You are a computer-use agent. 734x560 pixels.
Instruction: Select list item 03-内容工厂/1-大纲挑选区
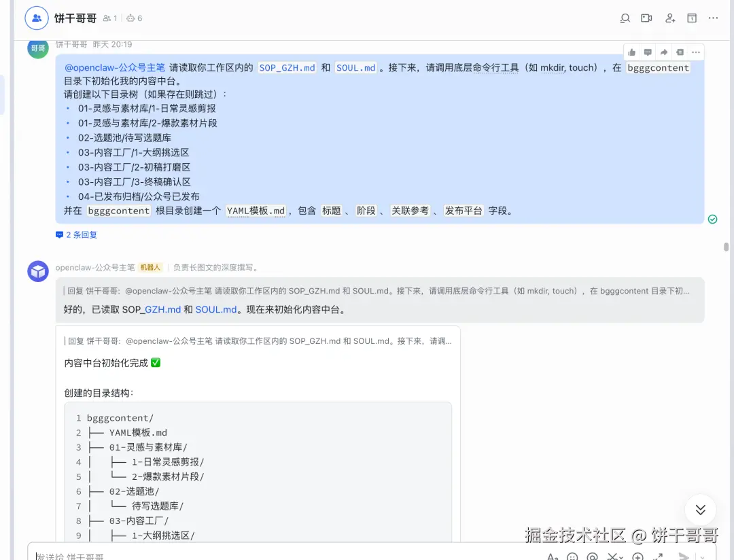[133, 152]
